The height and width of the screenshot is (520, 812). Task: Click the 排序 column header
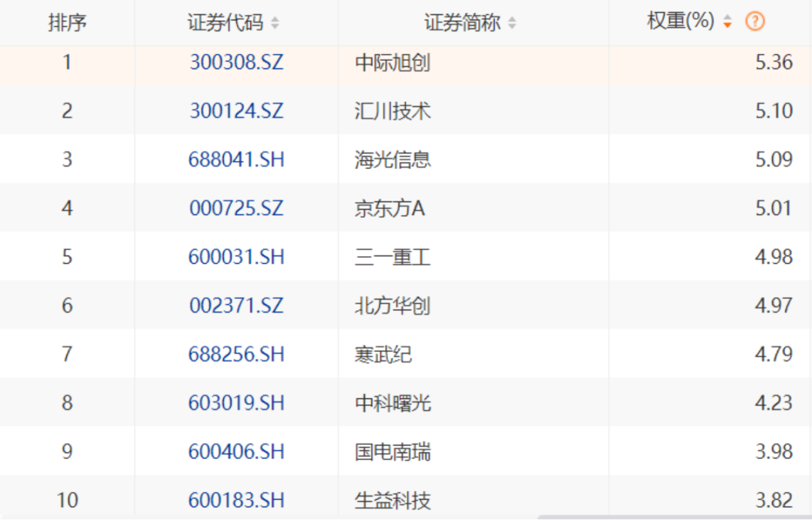point(68,23)
